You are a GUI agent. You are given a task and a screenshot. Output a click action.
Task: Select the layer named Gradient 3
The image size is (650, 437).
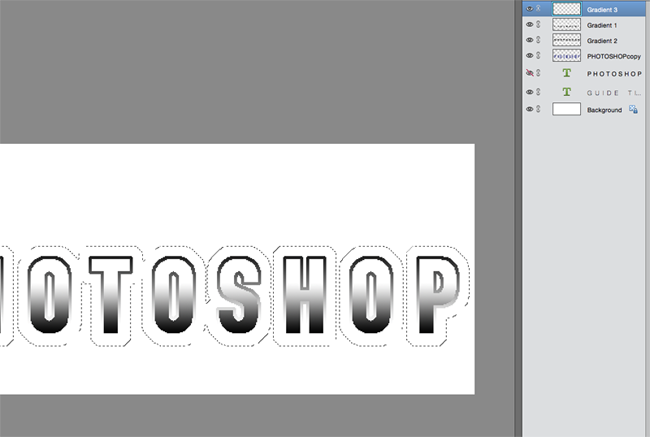tap(602, 10)
